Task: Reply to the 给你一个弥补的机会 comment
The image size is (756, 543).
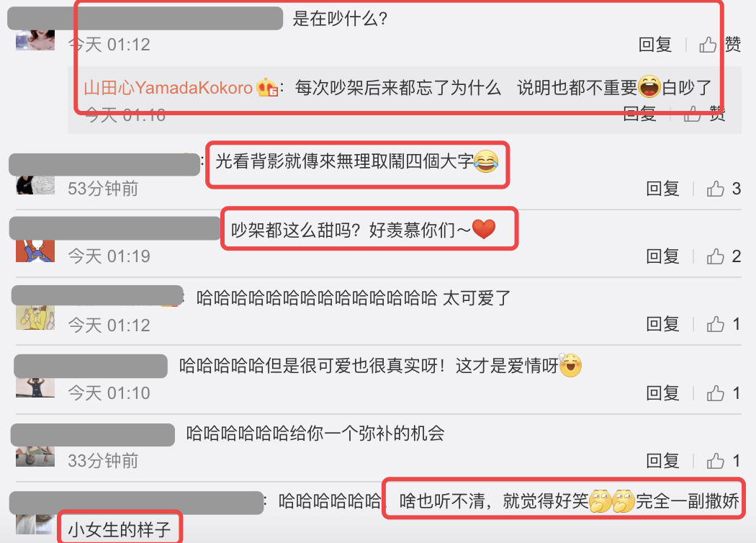Action: (662, 460)
